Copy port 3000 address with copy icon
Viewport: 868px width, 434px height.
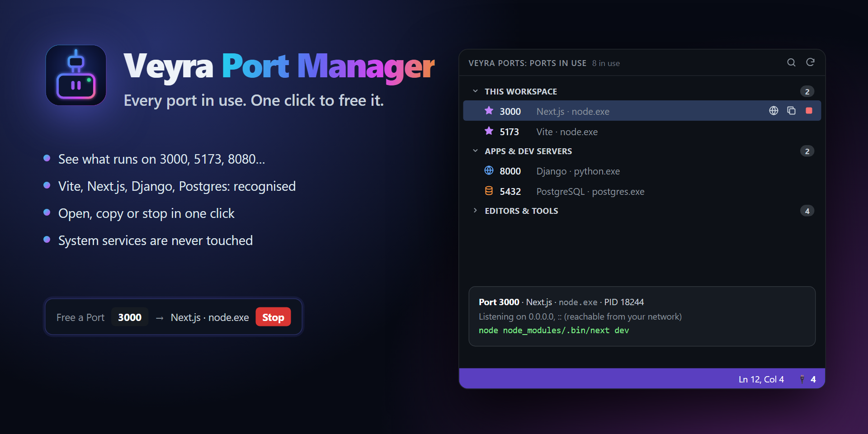coord(791,111)
